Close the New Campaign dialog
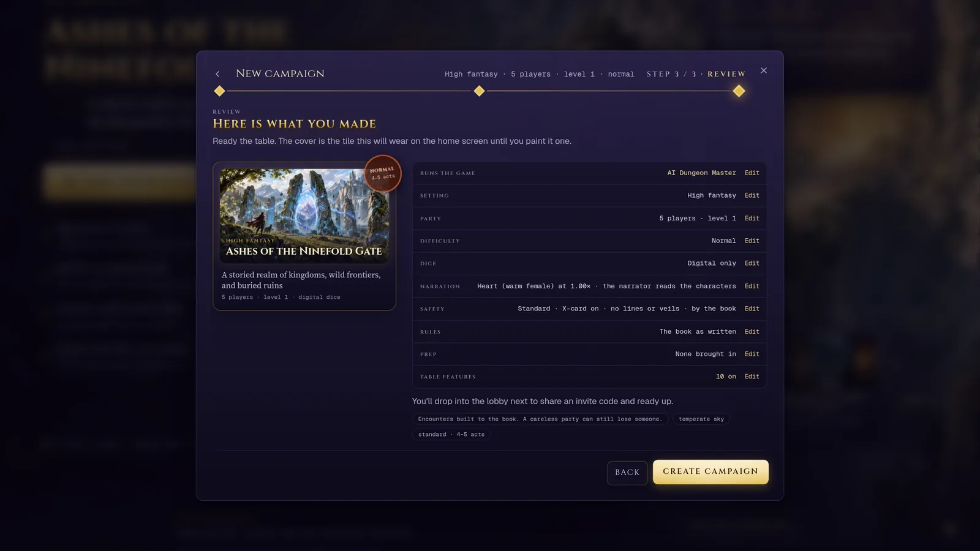 [x=764, y=70]
